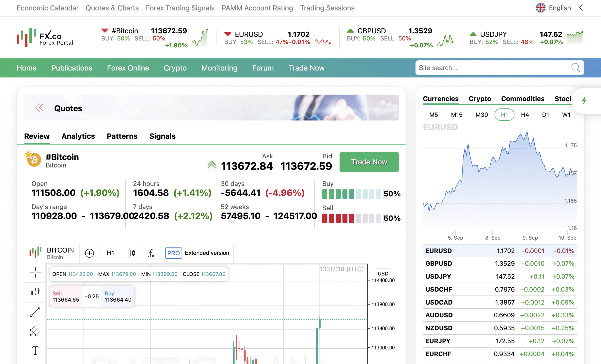The width and height of the screenshot is (601, 364).
Task: Open the Home menu item
Action: 27,68
